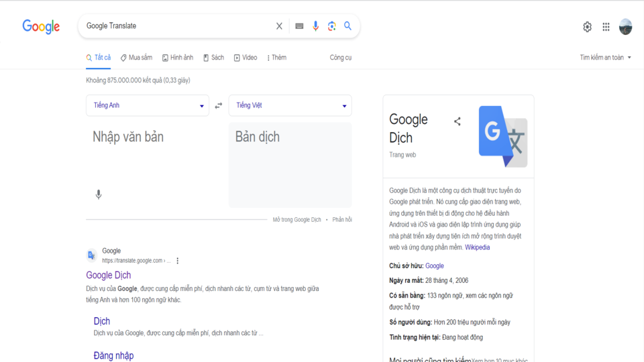Click Google Dịch panel heading
Screen dimensions: 644x362
pyautogui.click(x=409, y=129)
